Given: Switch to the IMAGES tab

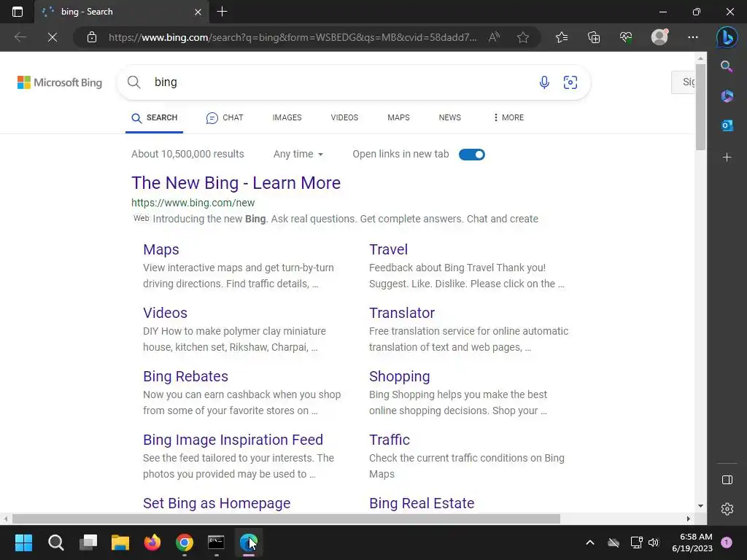Looking at the screenshot, I should point(287,117).
